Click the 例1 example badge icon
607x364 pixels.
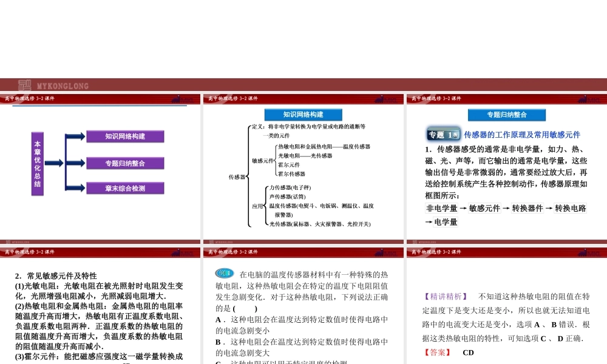click(x=225, y=272)
